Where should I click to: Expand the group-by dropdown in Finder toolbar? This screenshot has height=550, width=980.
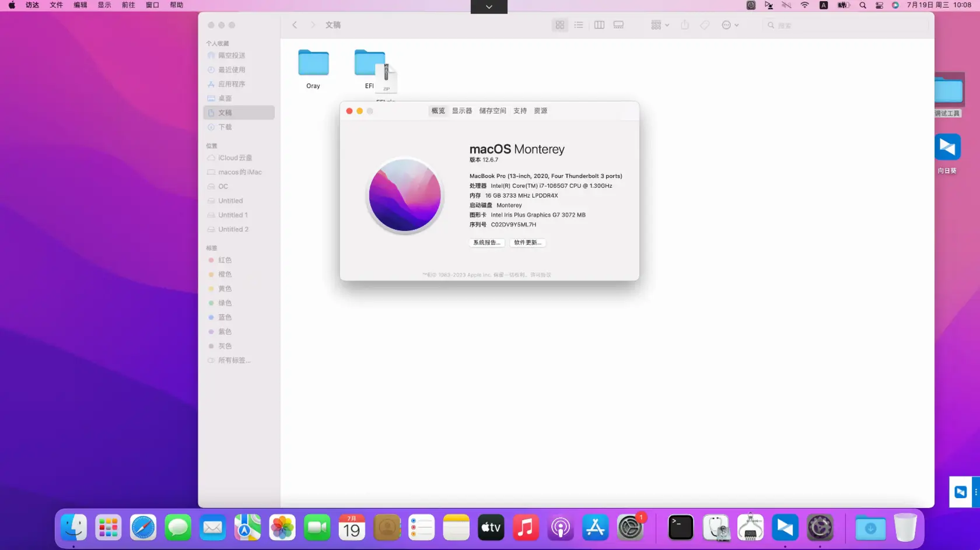[660, 25]
